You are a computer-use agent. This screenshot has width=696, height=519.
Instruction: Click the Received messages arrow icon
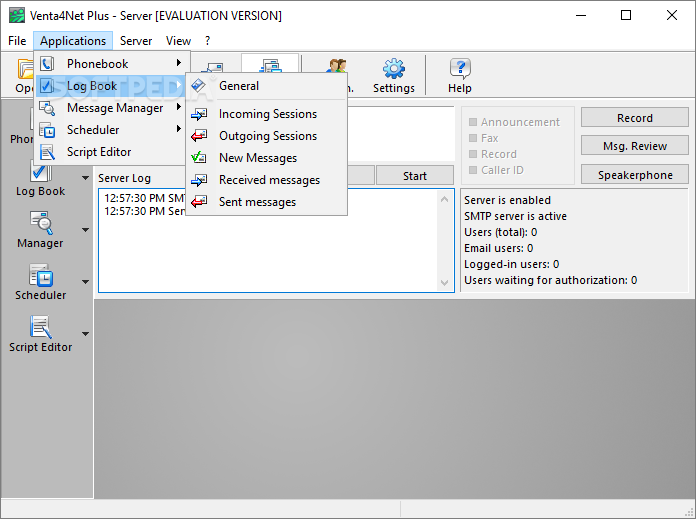199,180
